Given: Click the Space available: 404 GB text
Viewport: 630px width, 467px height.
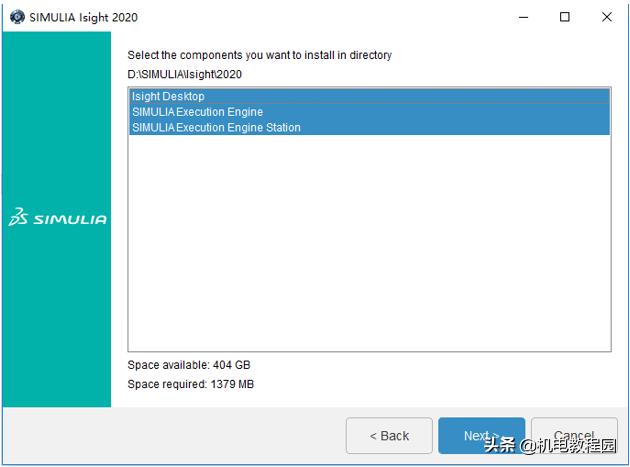Looking at the screenshot, I should [x=189, y=365].
